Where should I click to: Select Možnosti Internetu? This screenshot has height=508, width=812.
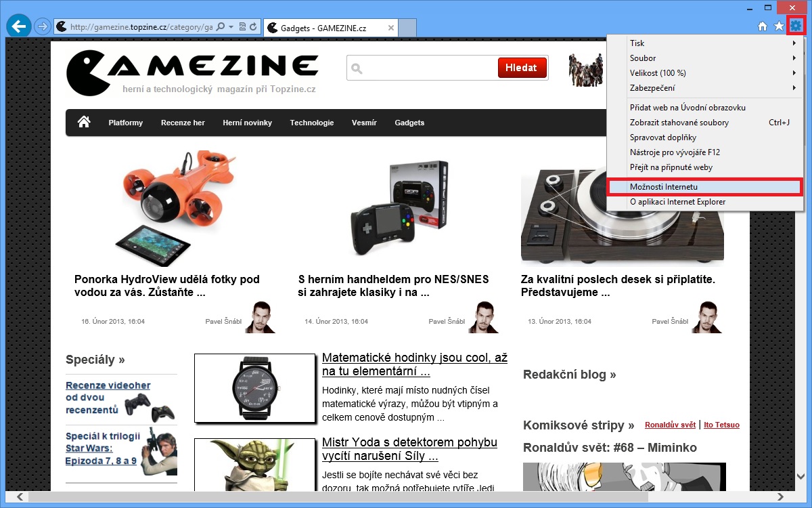tap(705, 187)
